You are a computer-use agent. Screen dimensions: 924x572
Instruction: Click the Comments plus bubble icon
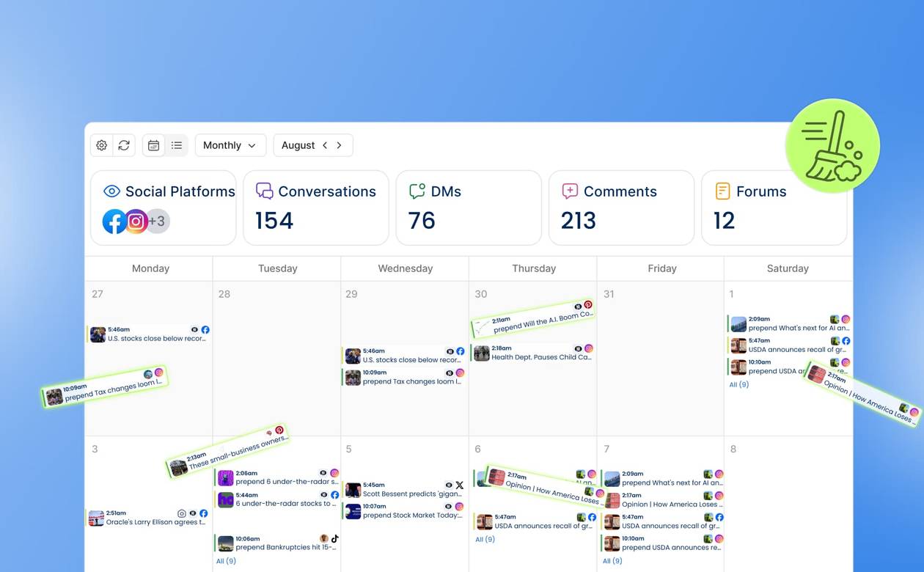tap(570, 191)
